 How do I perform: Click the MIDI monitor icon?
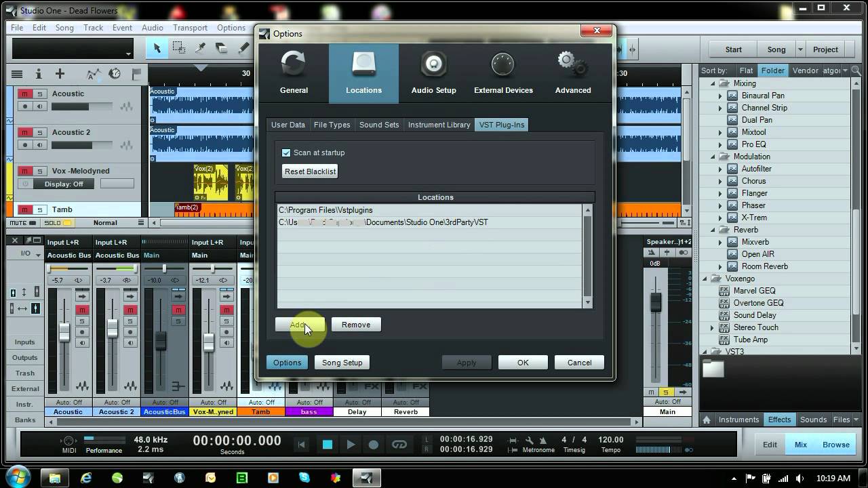(x=68, y=441)
